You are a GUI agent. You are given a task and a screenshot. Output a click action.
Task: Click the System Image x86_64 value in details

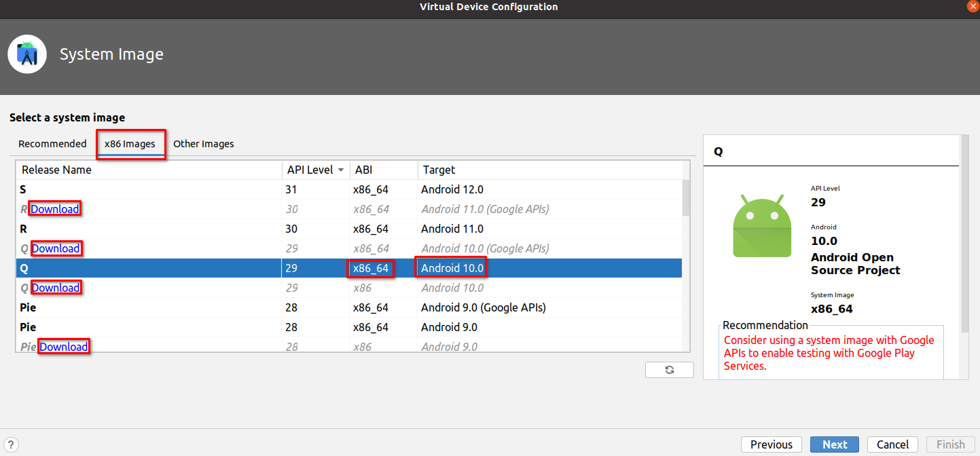tap(832, 309)
